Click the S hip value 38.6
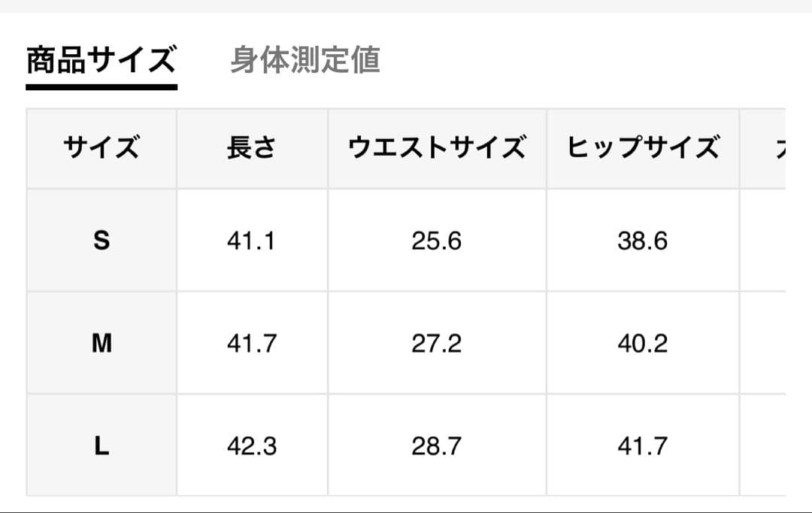The height and width of the screenshot is (513, 812). pos(643,241)
